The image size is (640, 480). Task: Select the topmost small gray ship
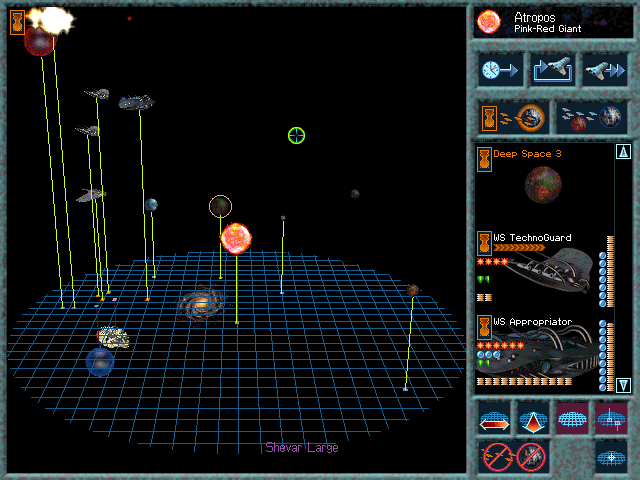pos(97,93)
